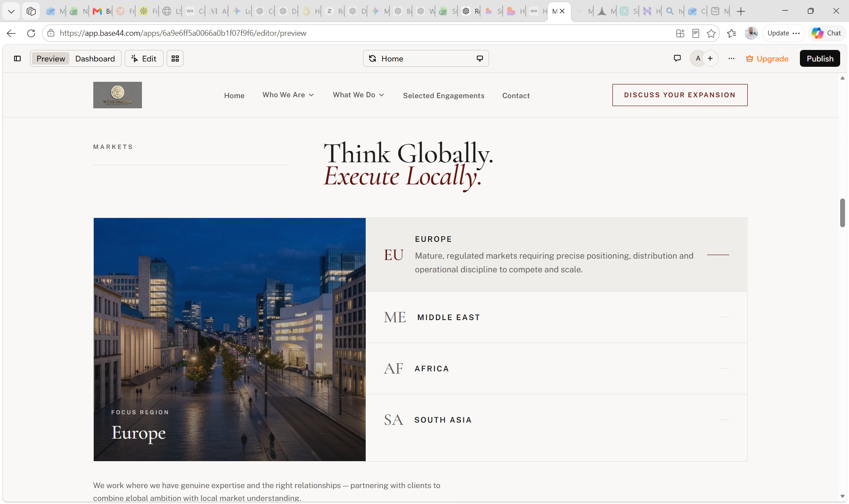Go to the Home nav link
The width and height of the screenshot is (849, 504).
234,95
